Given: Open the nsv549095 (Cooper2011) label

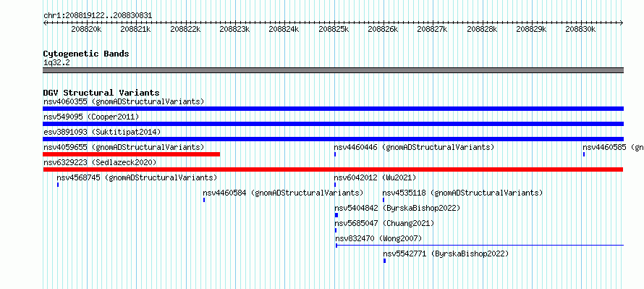Looking at the screenshot, I should [91, 117].
